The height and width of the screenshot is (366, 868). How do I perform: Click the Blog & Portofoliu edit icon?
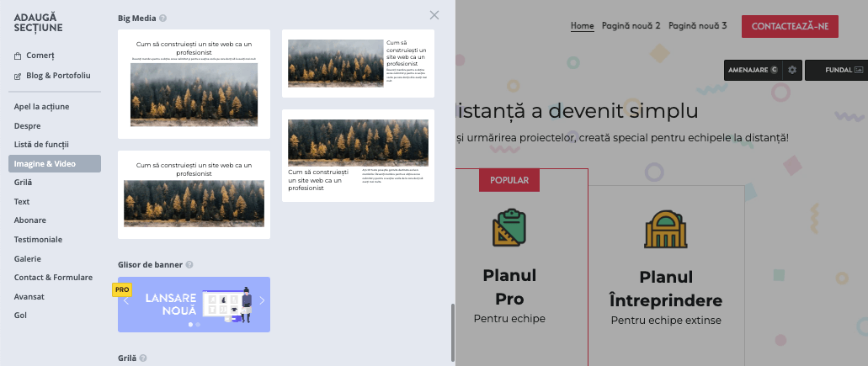click(x=18, y=76)
